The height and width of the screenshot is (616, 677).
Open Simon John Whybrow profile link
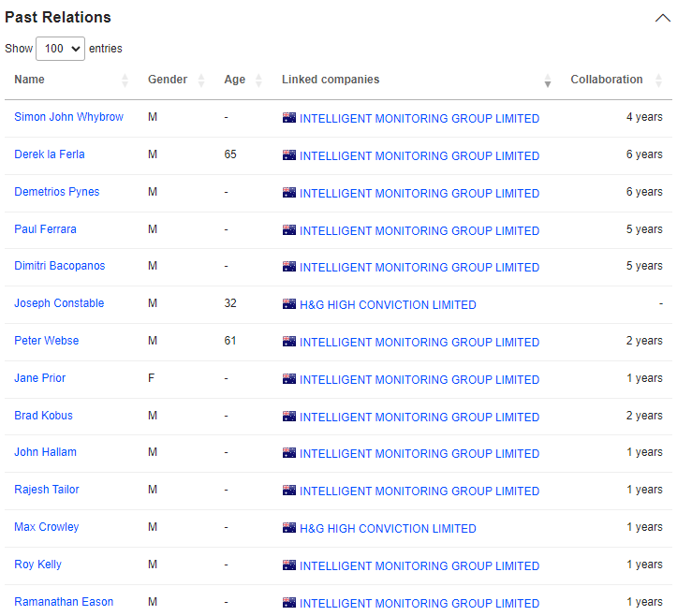pyautogui.click(x=68, y=117)
